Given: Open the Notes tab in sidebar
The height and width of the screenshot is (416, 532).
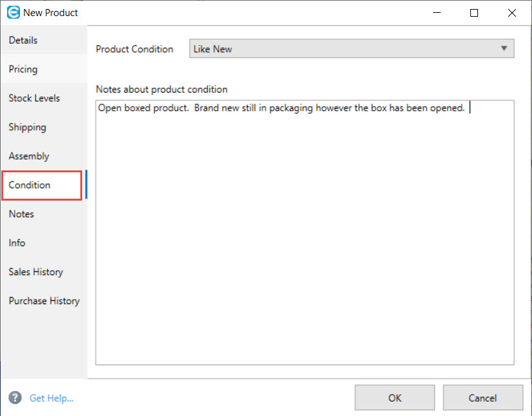Looking at the screenshot, I should point(21,213).
